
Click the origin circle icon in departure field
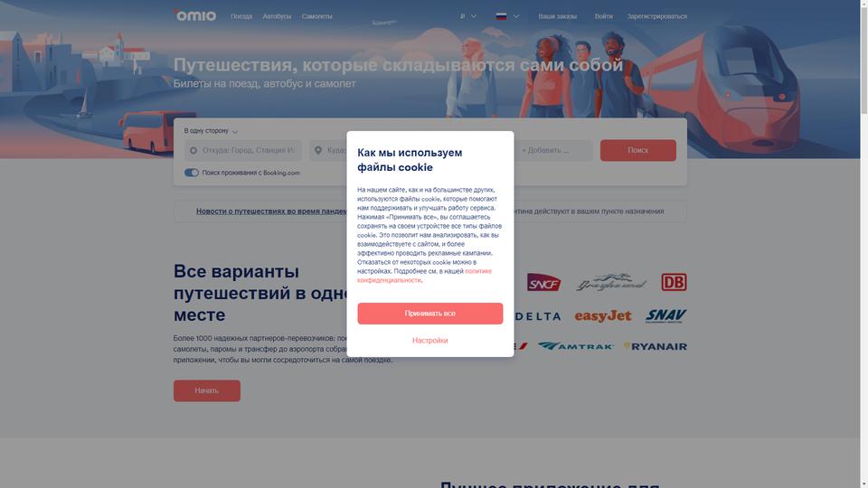tap(193, 151)
